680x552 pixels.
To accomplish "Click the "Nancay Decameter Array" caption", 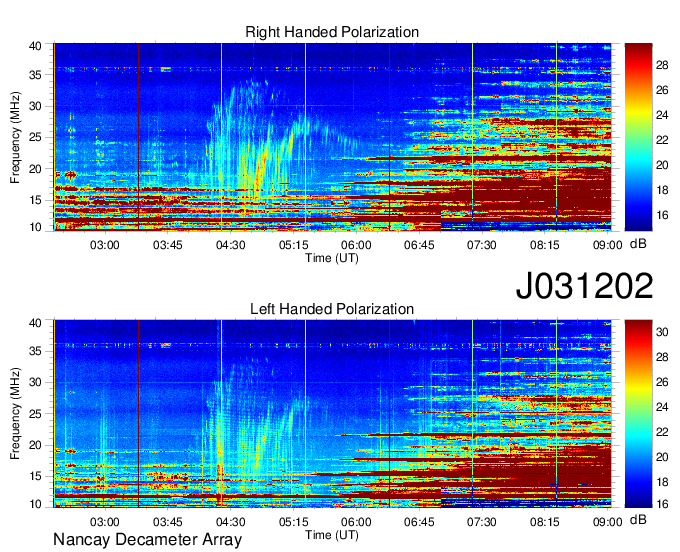I will click(x=147, y=540).
